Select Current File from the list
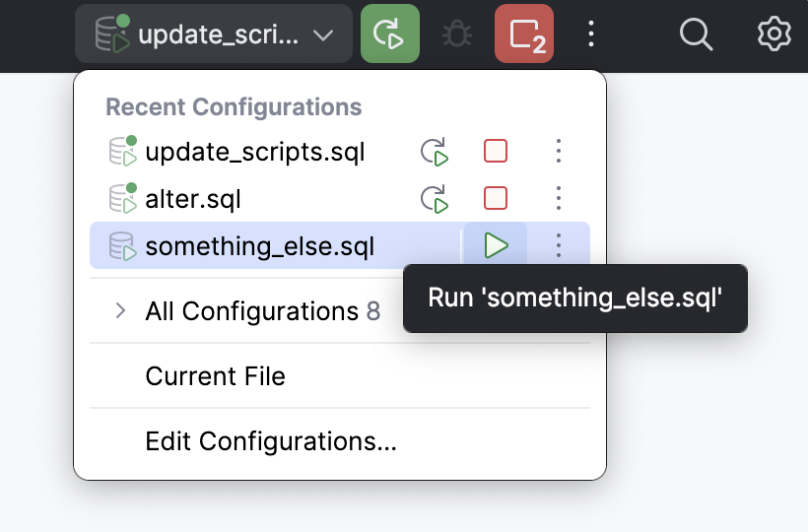 coord(216,375)
